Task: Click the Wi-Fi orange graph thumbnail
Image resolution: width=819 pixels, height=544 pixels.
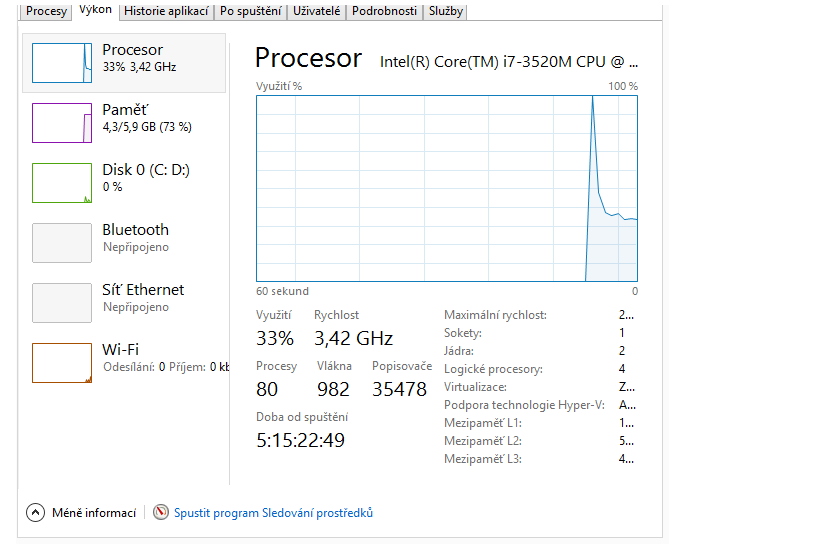Action: click(x=62, y=363)
